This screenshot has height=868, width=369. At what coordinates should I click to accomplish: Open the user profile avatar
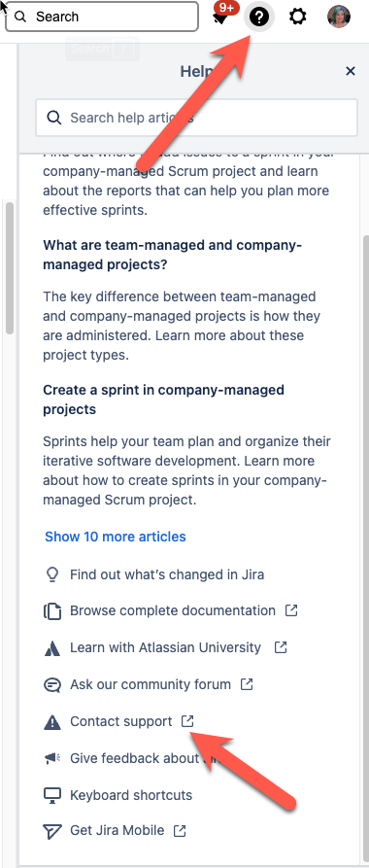coord(339,17)
